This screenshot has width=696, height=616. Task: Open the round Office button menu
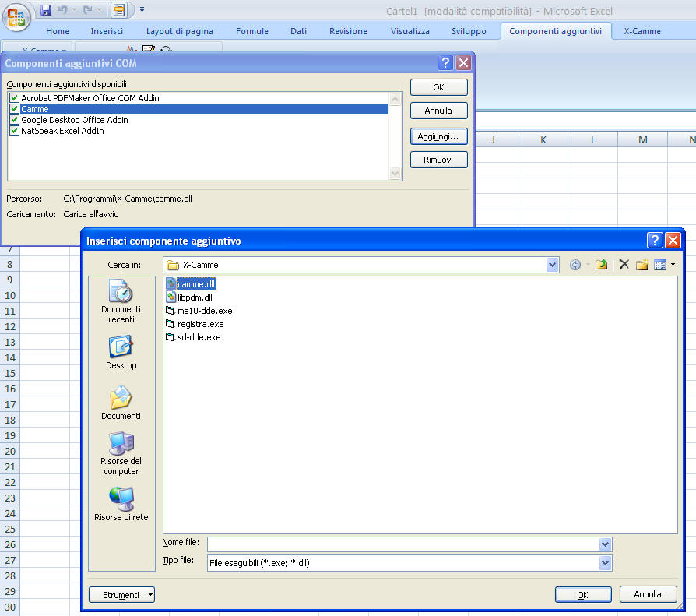pos(16,17)
